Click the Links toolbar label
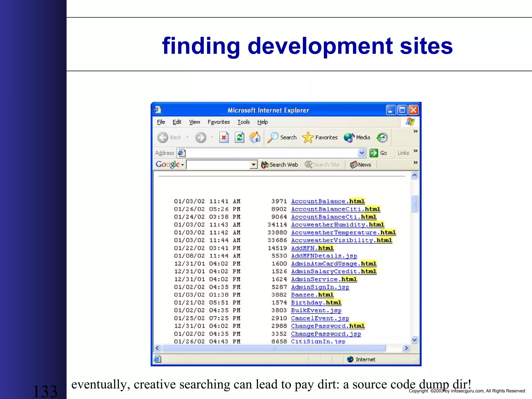Screen dimensions: 532x399 click(x=403, y=153)
